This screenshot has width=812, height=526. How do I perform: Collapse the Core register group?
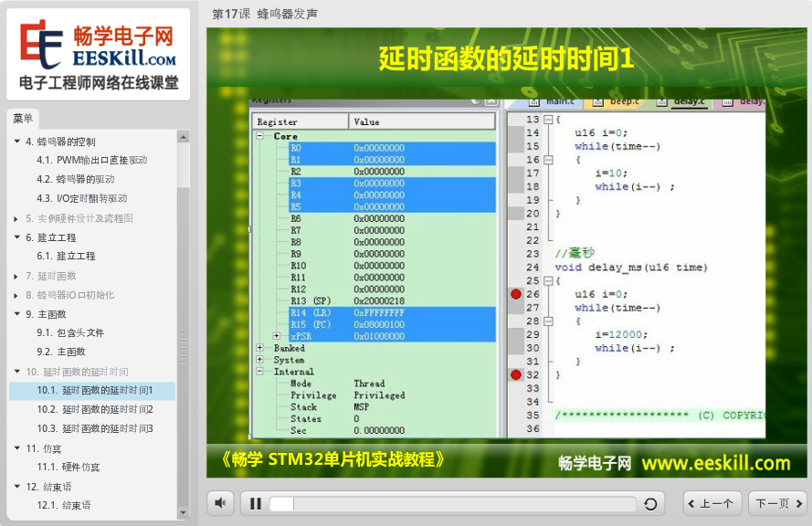pos(260,136)
